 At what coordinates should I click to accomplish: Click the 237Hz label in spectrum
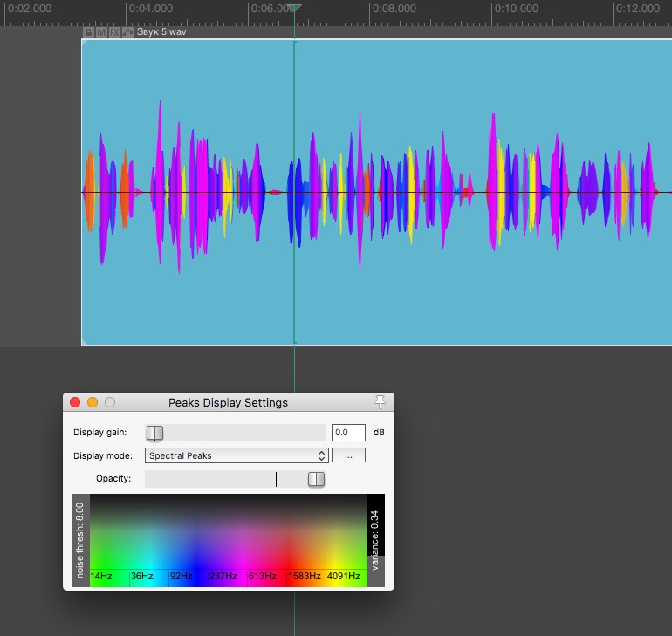224,577
